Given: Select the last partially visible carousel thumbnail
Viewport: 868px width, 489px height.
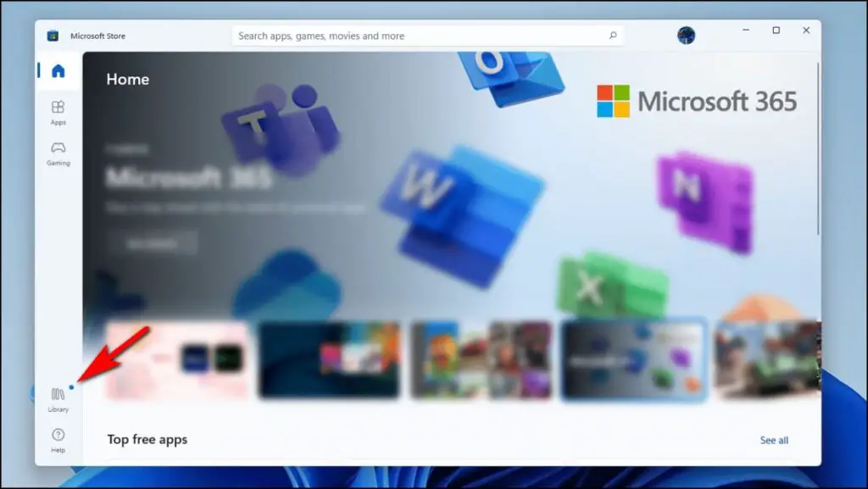Looking at the screenshot, I should (x=768, y=359).
